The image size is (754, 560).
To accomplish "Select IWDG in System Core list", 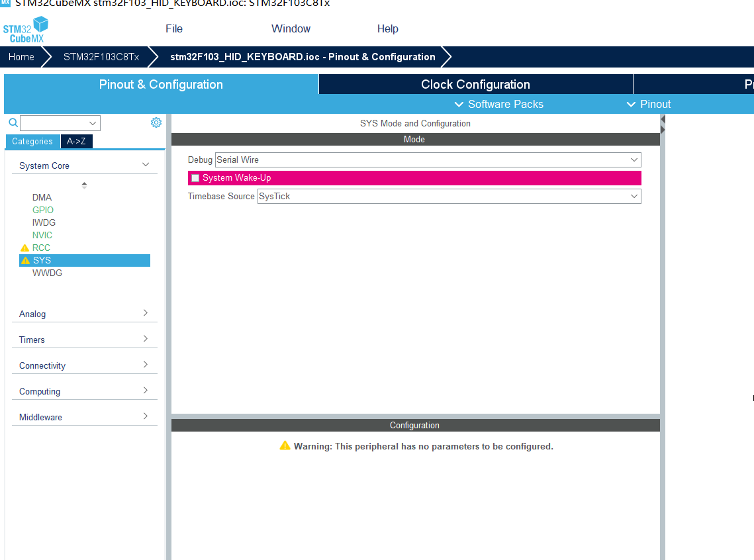I will coord(44,222).
